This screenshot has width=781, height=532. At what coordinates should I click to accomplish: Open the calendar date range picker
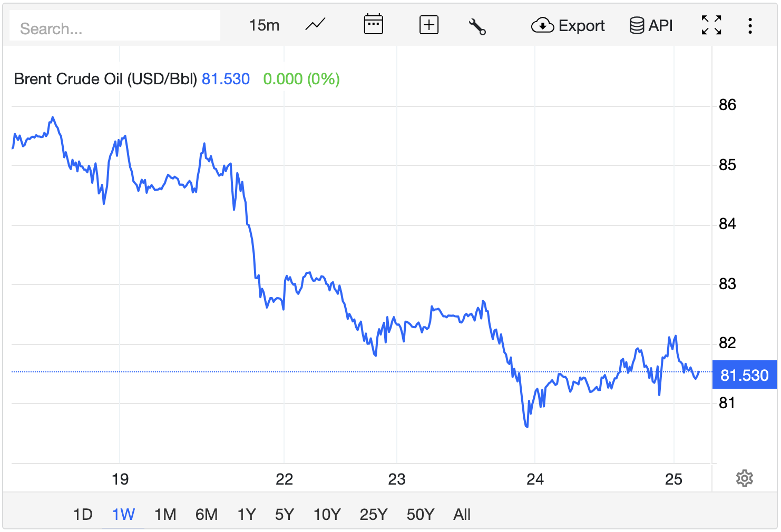point(373,25)
